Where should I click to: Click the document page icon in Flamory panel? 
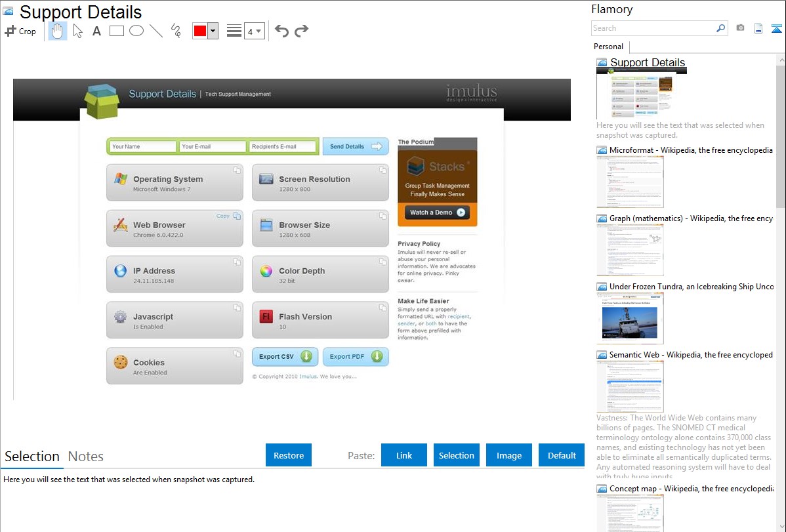point(758,28)
